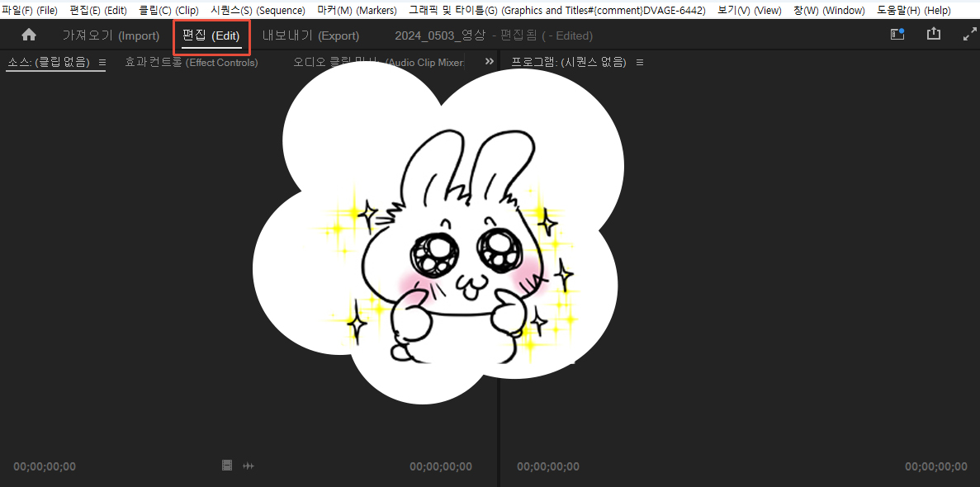This screenshot has height=487, width=980.
Task: Click the Source monitor right duration timecode
Action: click(441, 466)
